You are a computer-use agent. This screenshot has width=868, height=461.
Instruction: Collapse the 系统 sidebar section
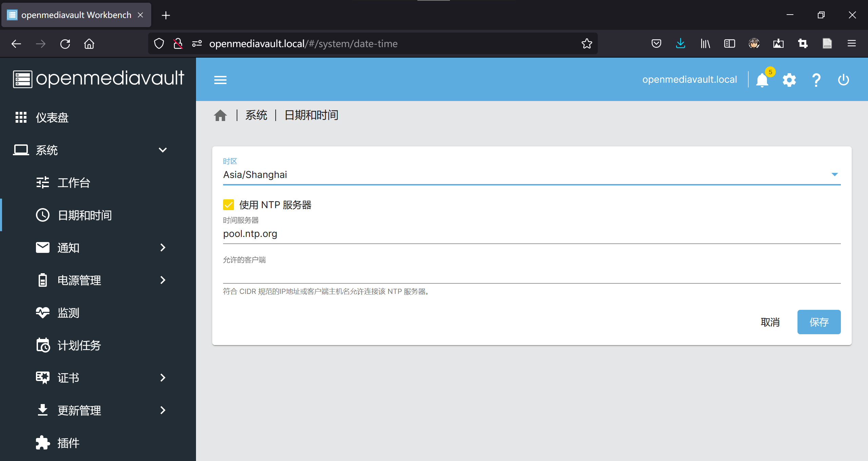[163, 150]
